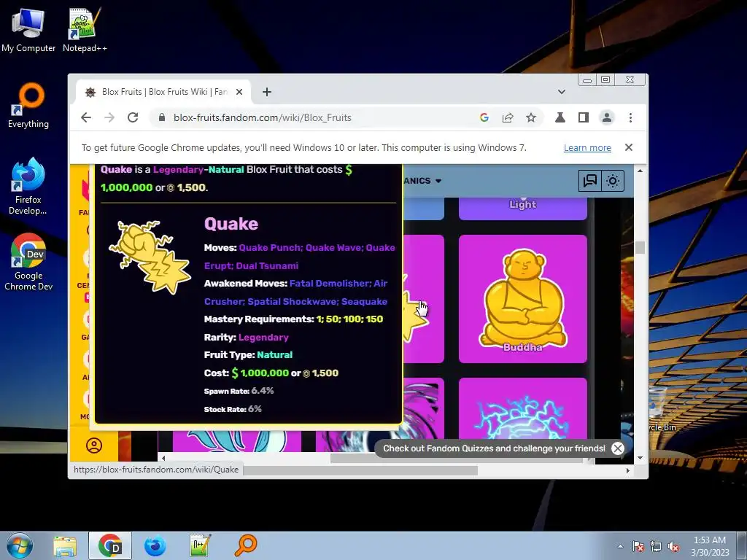Switch to Chrome Dev in taskbar
The height and width of the screenshot is (560, 747).
tap(110, 546)
